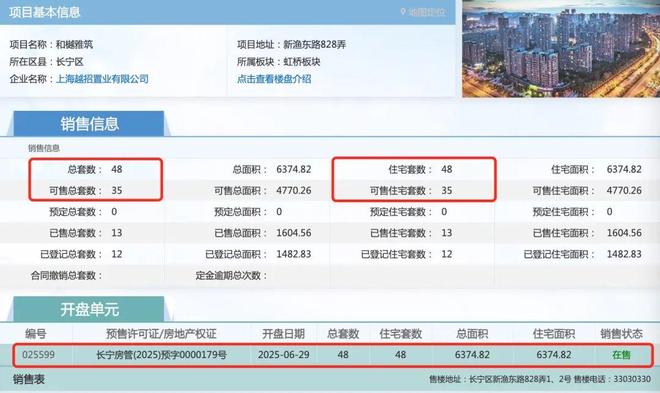Click the 编号 column header
660x393 pixels.
(x=35, y=334)
